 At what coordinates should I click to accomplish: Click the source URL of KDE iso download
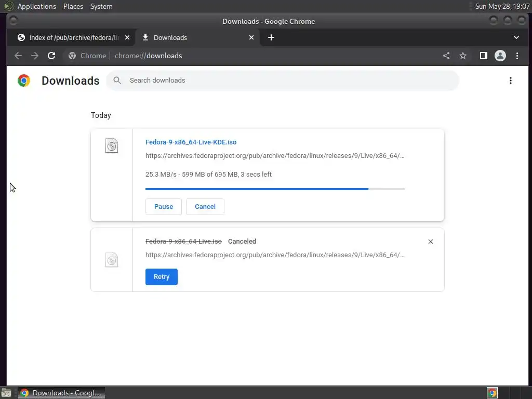(x=275, y=156)
